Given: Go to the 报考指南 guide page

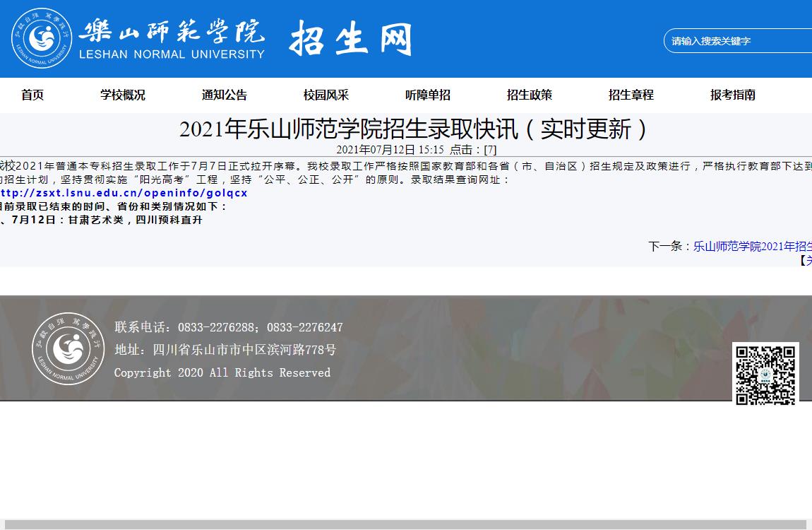Looking at the screenshot, I should (733, 95).
